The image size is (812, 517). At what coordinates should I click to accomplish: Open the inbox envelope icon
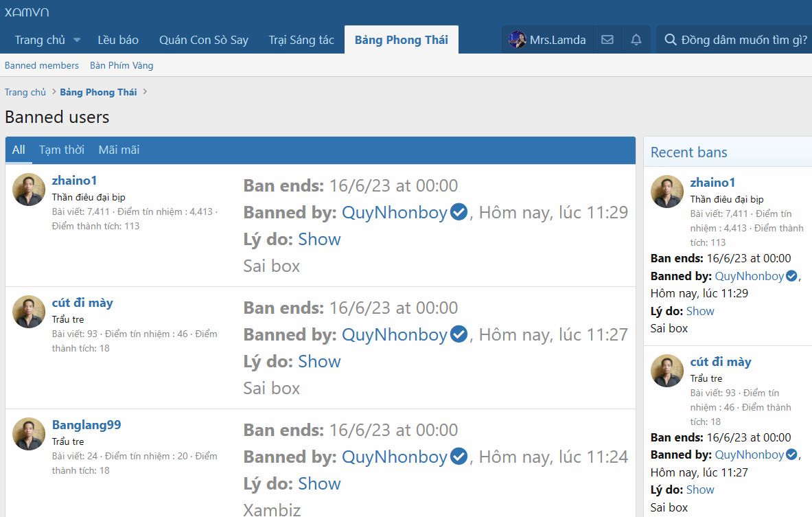[607, 40]
